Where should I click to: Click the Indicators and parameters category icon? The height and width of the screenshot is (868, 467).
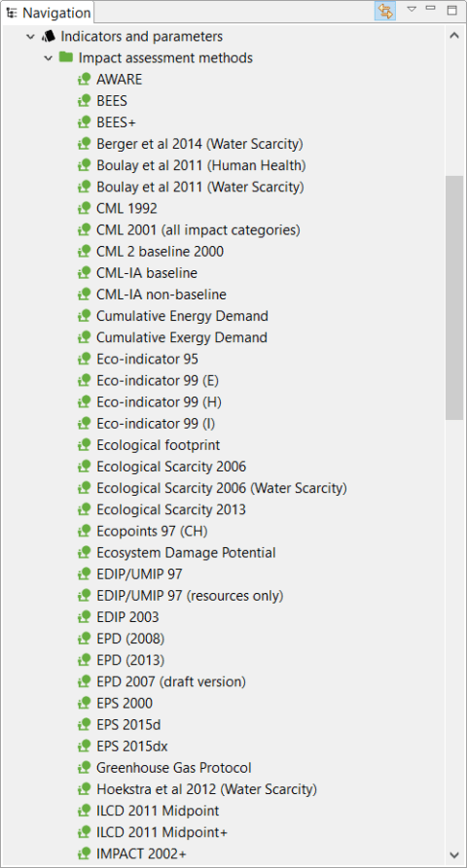click(49, 37)
